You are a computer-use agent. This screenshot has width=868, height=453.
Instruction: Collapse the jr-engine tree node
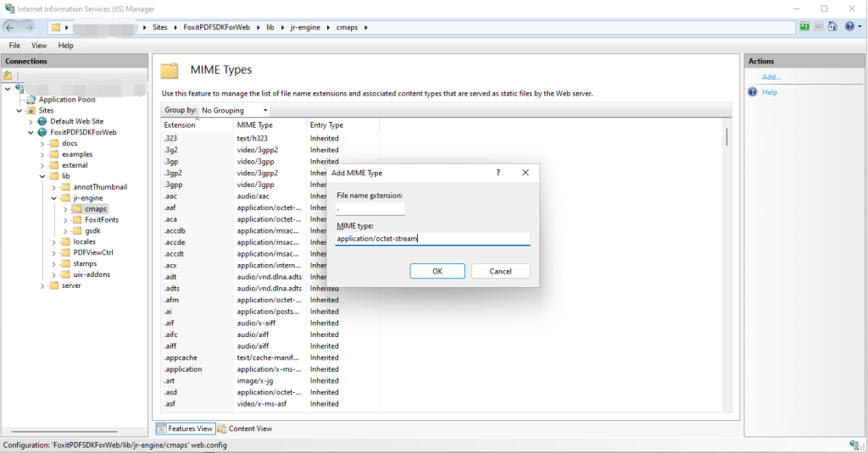click(x=53, y=198)
